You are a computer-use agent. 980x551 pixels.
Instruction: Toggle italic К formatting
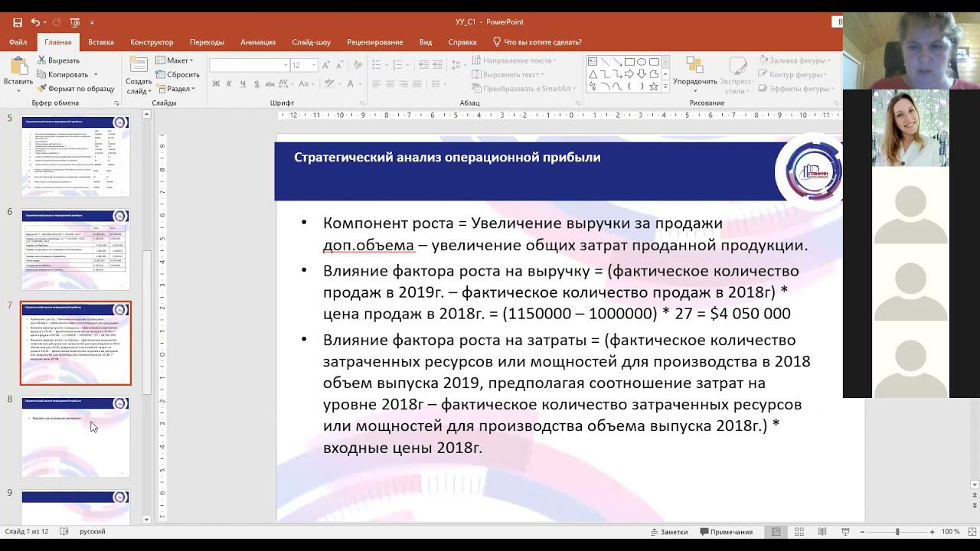[229, 84]
